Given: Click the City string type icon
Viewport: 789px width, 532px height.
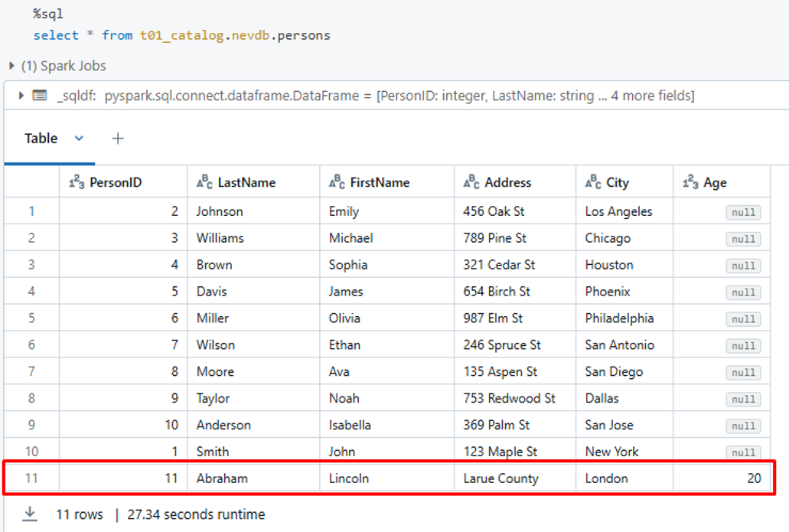Looking at the screenshot, I should [593, 182].
